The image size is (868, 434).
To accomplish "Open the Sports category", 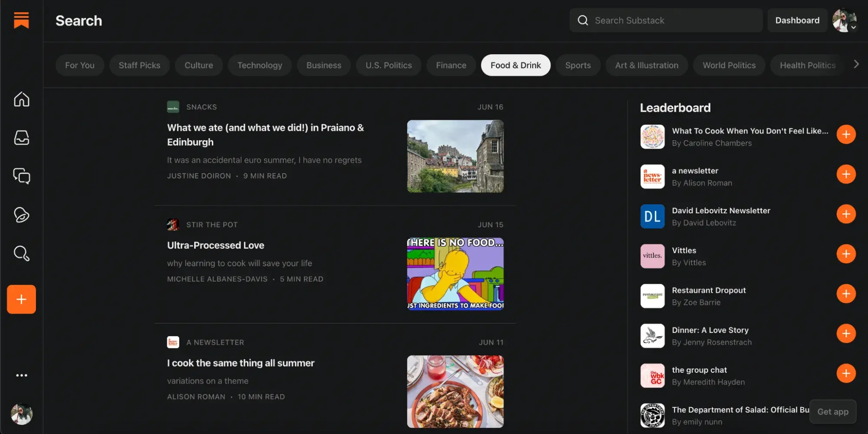I will [x=578, y=65].
